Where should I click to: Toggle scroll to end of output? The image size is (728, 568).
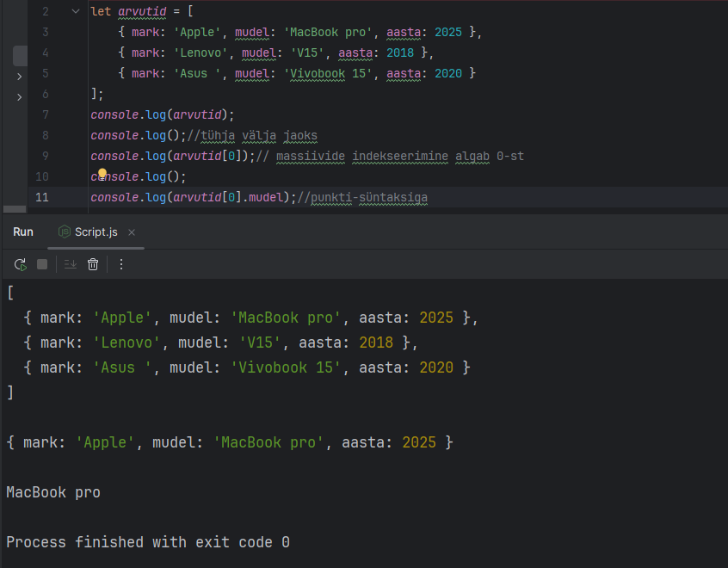tap(71, 264)
